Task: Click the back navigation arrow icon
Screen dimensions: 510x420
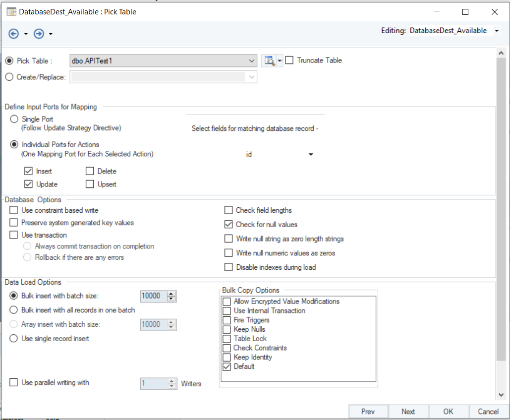Action: (14, 34)
